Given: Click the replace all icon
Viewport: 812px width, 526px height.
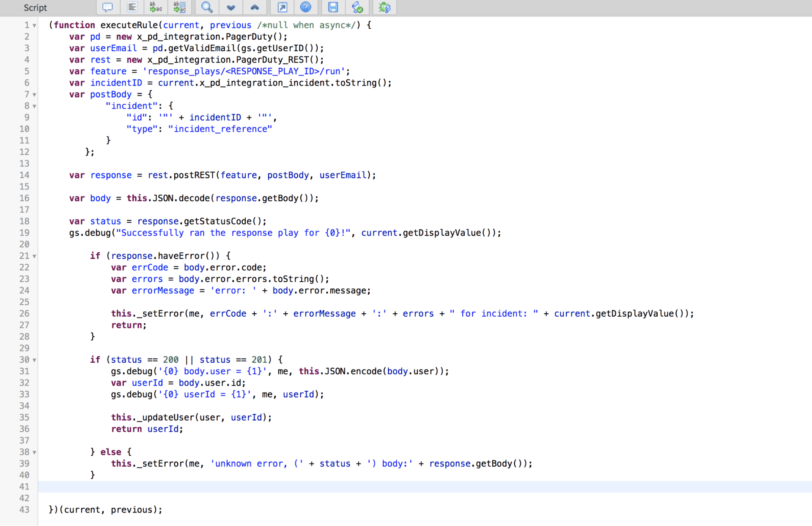Looking at the screenshot, I should (179, 7).
